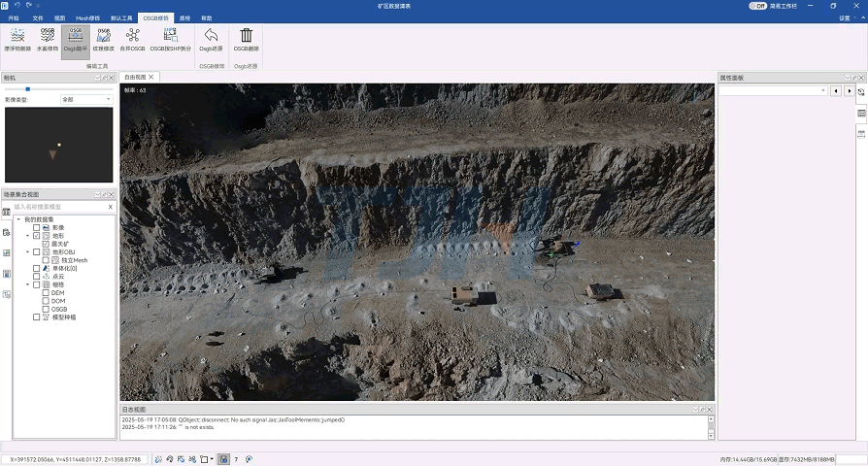Collapse the 栅格 tree group
The image size is (868, 466).
pyautogui.click(x=27, y=284)
